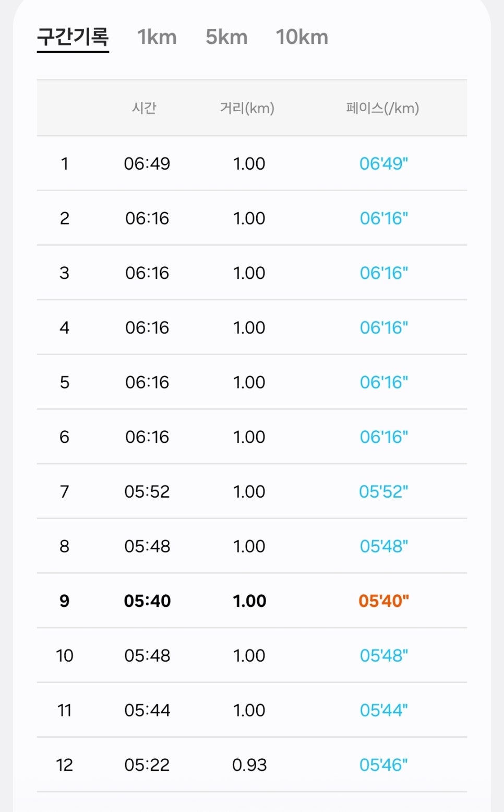Switch to the 10km tab
Viewport: 504px width, 812px height.
(302, 37)
